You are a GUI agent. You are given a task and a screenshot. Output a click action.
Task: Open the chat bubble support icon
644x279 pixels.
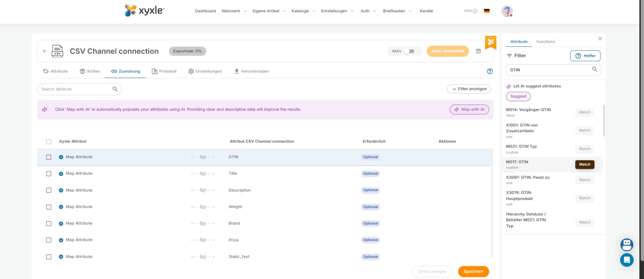point(626,260)
